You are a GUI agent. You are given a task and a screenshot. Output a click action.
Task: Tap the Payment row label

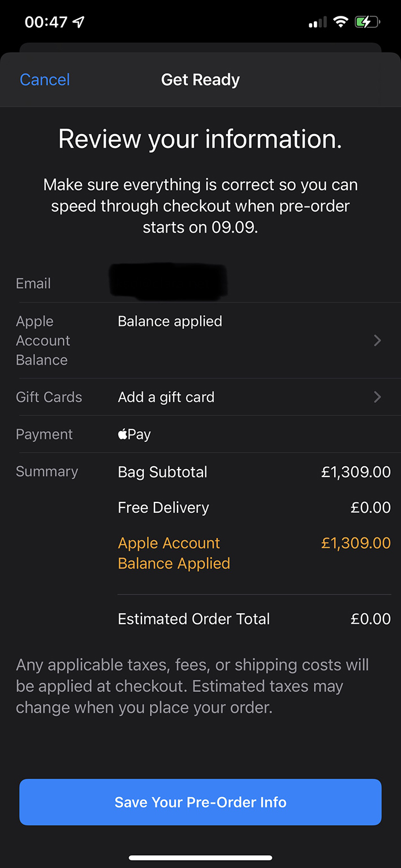click(x=44, y=434)
